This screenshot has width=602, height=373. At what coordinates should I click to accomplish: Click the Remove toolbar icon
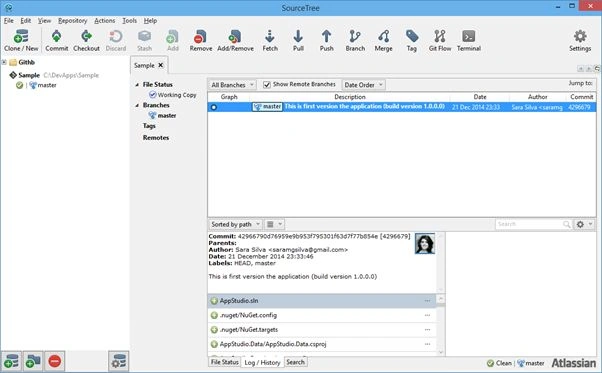click(x=201, y=40)
